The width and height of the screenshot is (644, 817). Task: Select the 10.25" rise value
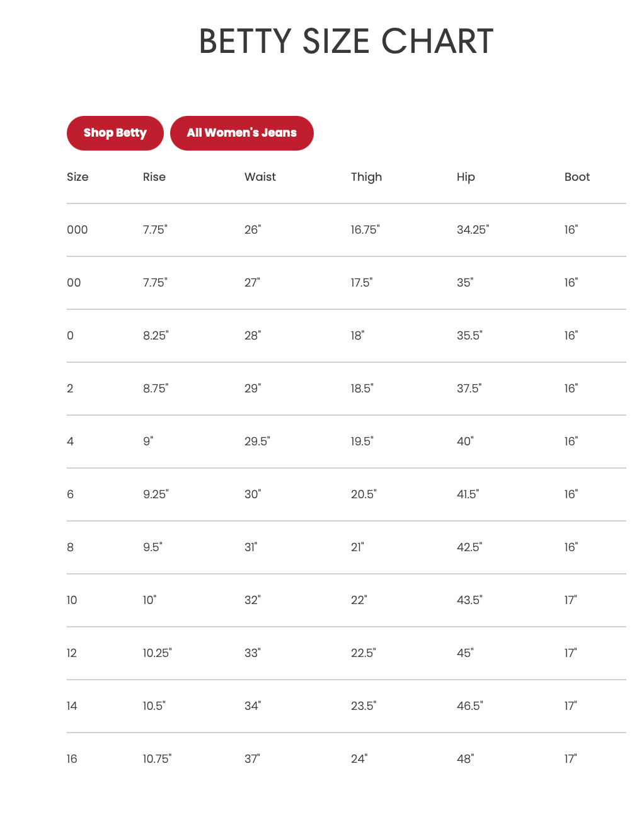coord(157,653)
